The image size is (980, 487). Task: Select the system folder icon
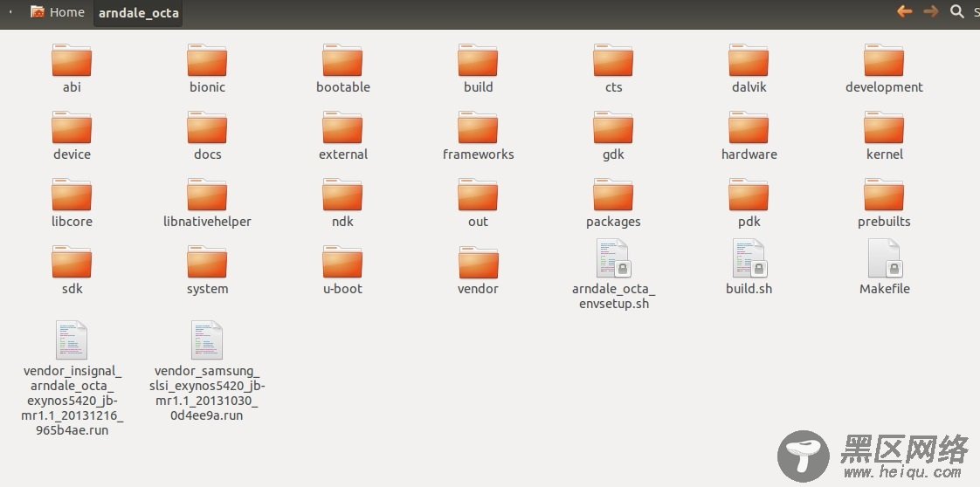click(207, 262)
